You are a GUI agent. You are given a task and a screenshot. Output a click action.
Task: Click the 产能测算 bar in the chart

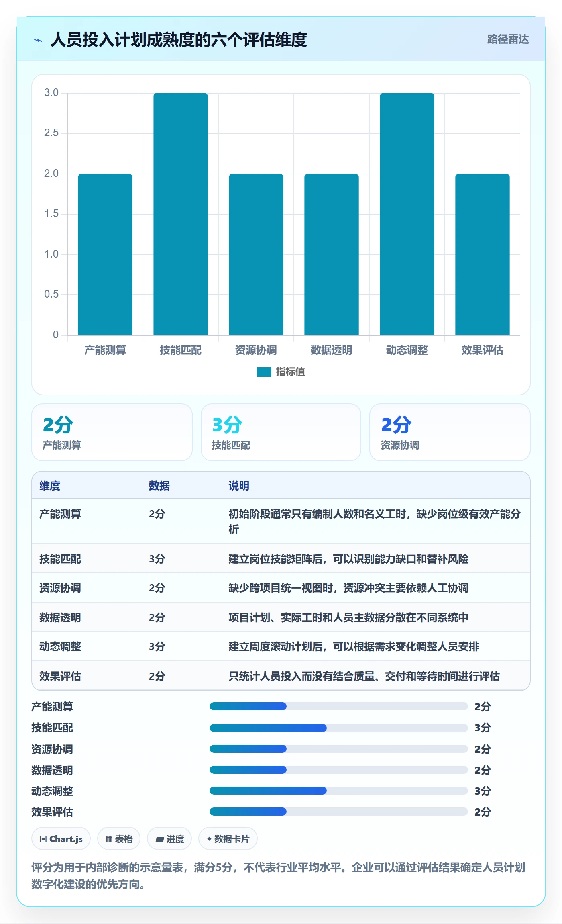click(105, 254)
